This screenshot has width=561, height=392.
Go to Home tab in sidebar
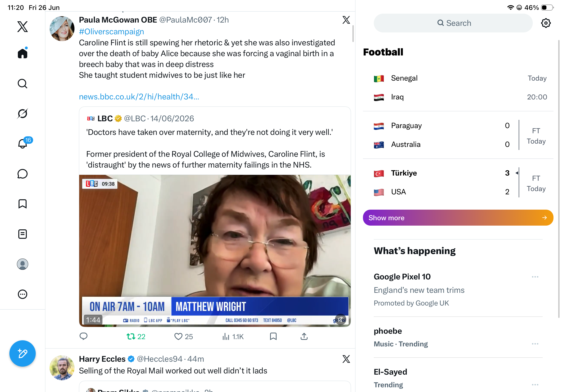tap(23, 53)
